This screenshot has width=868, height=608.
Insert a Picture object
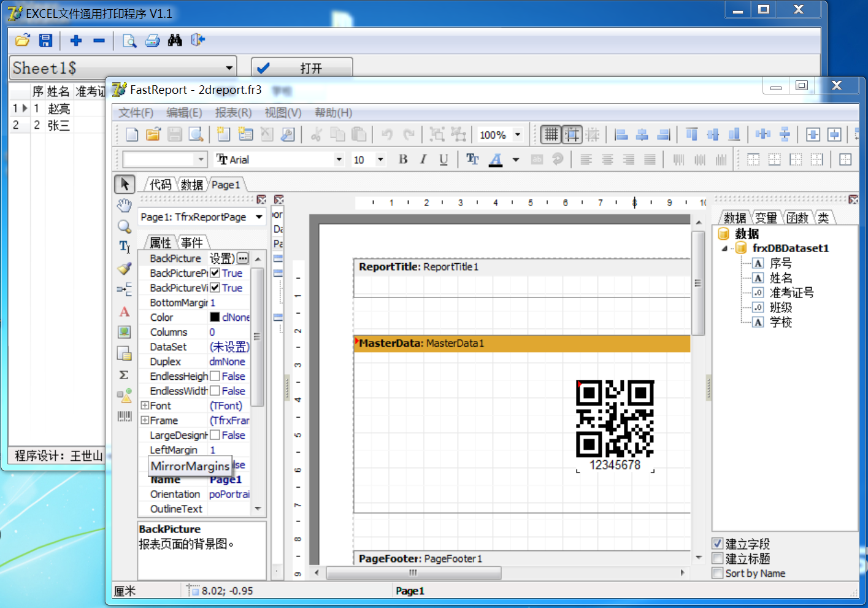click(x=125, y=332)
